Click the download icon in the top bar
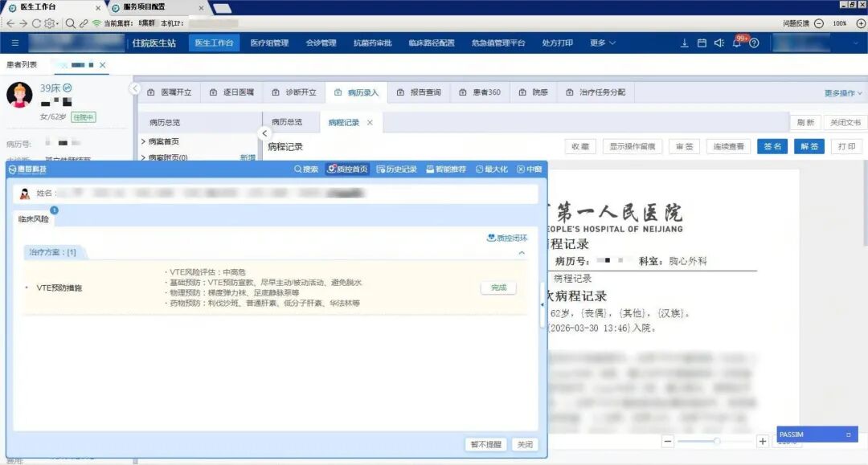 [x=685, y=43]
